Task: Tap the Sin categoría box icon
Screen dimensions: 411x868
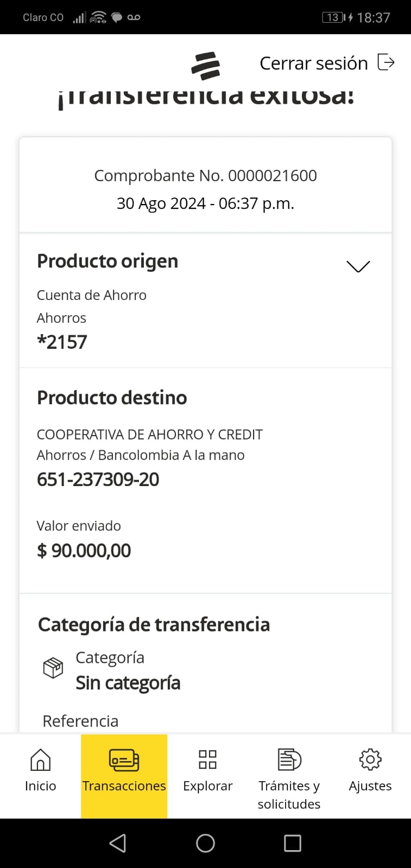Action: [53, 668]
